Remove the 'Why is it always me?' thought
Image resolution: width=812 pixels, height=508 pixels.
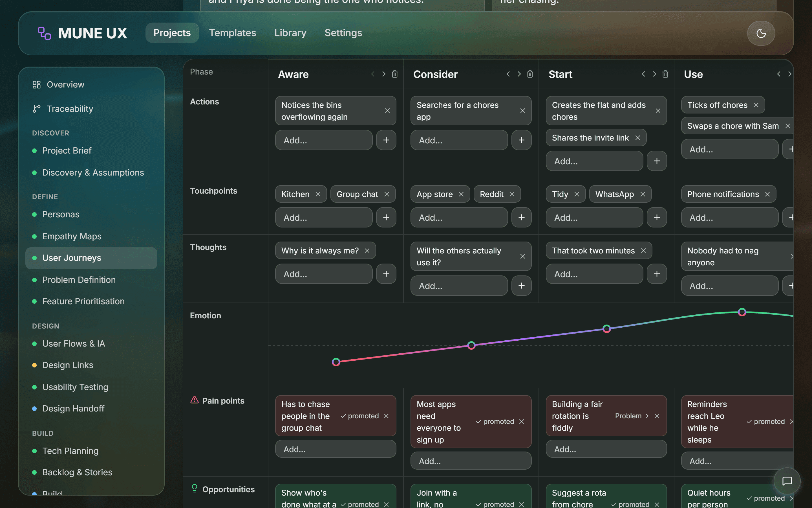click(367, 251)
